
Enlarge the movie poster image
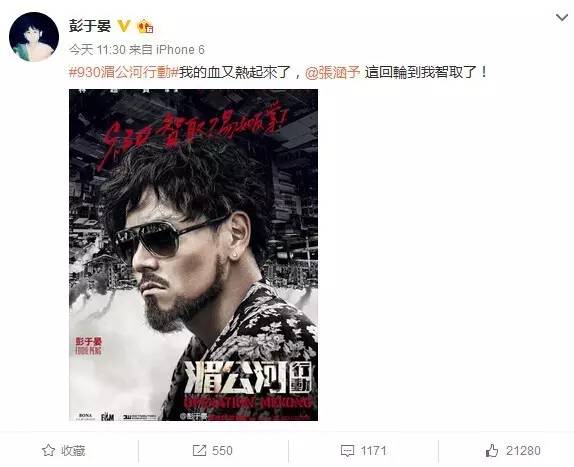[193, 255]
